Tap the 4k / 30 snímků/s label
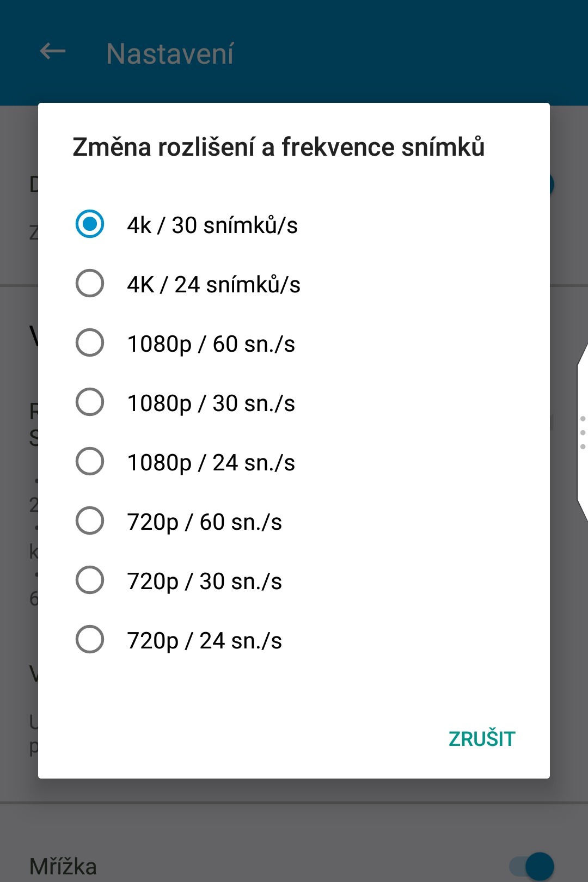The height and width of the screenshot is (882, 588). coord(212,225)
